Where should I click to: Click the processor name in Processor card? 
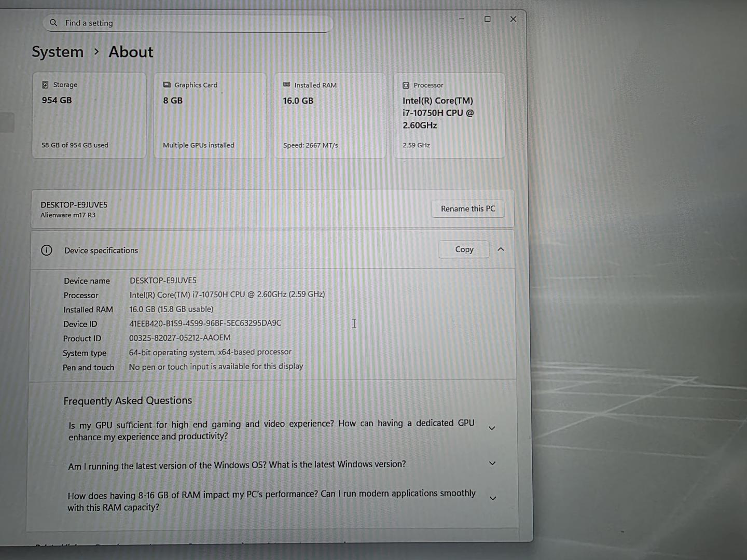coord(438,113)
